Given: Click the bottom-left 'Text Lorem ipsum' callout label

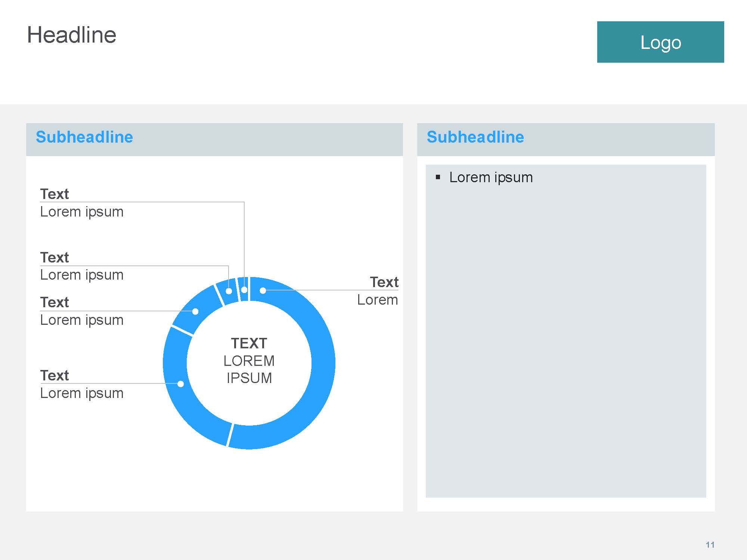Looking at the screenshot, I should (82, 384).
